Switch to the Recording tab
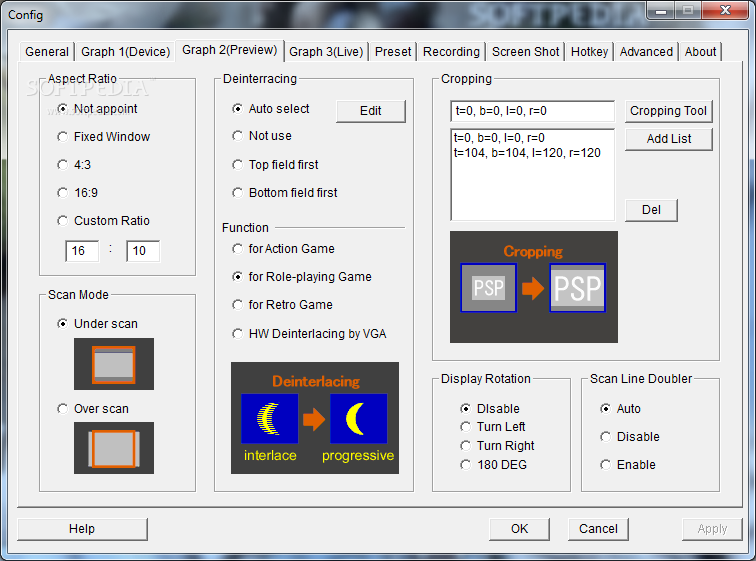This screenshot has height=561, width=756. tap(451, 52)
